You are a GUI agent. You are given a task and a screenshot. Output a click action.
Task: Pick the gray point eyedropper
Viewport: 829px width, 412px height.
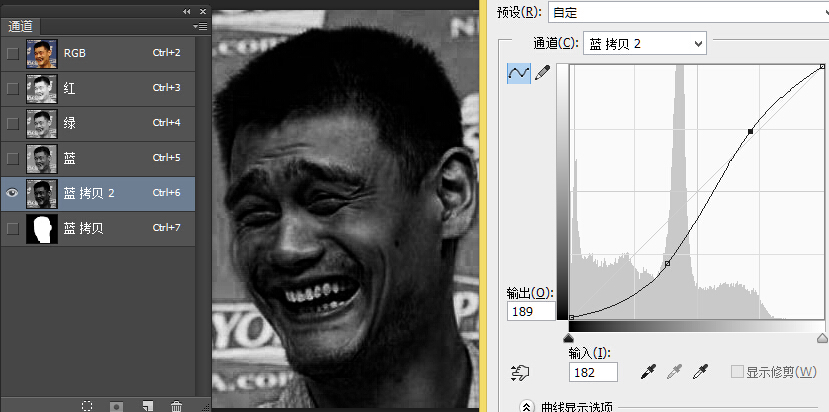pyautogui.click(x=674, y=372)
